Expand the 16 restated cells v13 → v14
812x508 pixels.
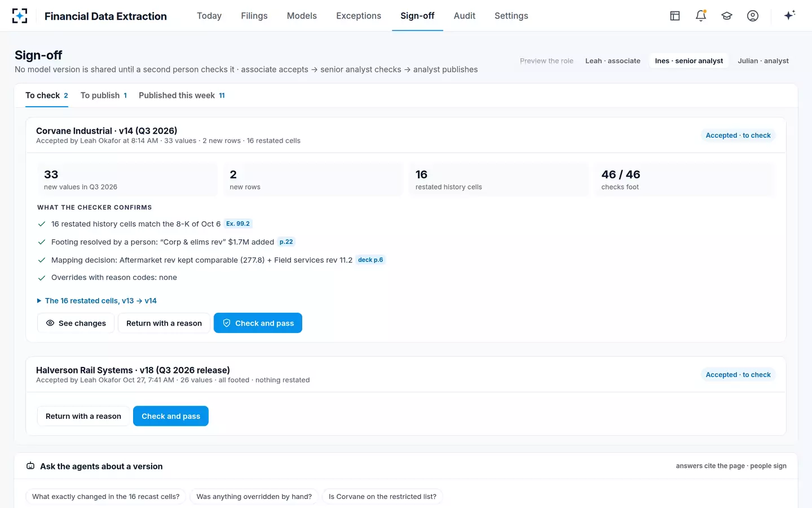97,301
